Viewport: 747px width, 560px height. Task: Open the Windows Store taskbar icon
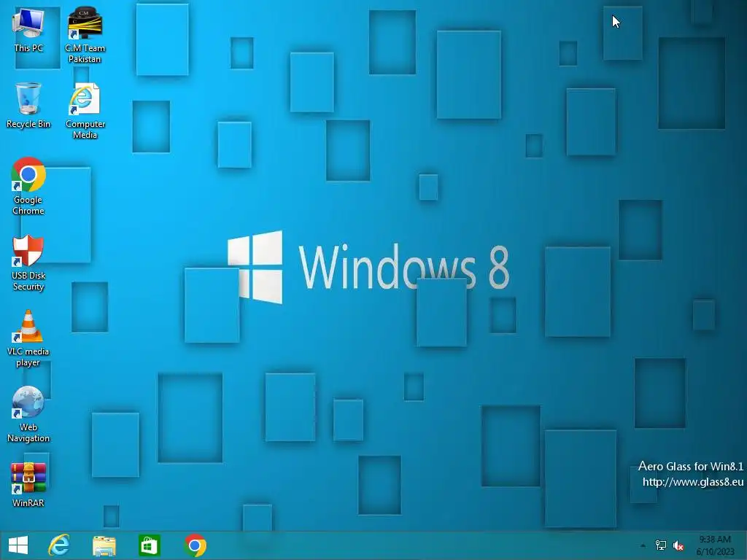pyautogui.click(x=149, y=545)
